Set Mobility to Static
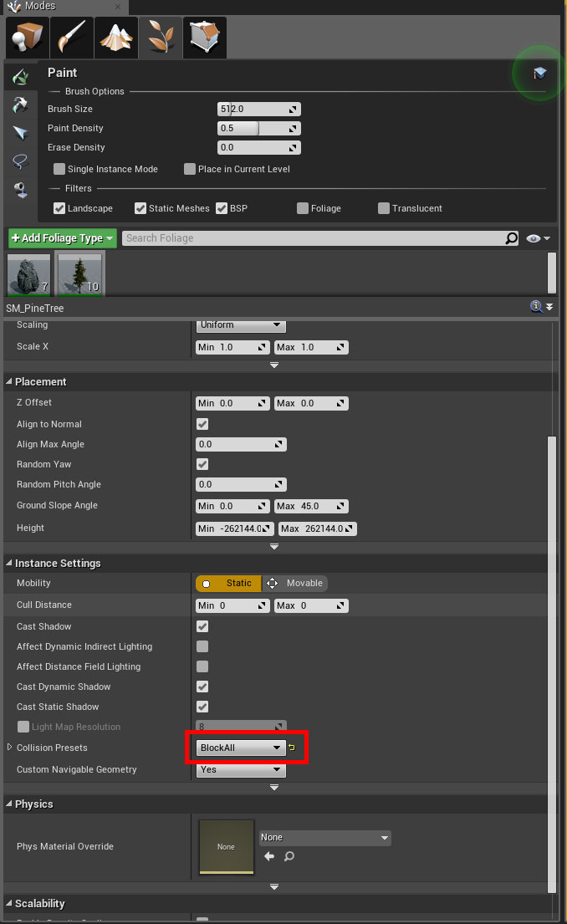567x924 pixels. 229,583
